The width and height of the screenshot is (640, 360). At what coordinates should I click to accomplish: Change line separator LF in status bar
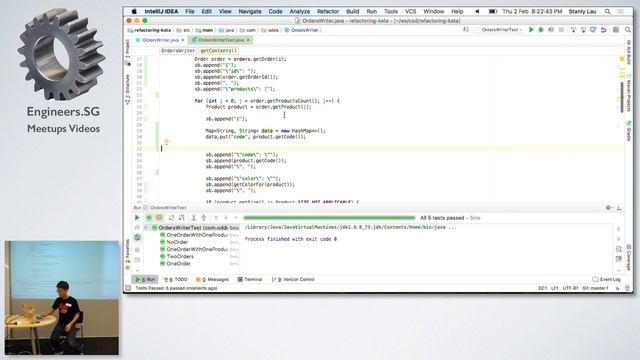(x=554, y=288)
